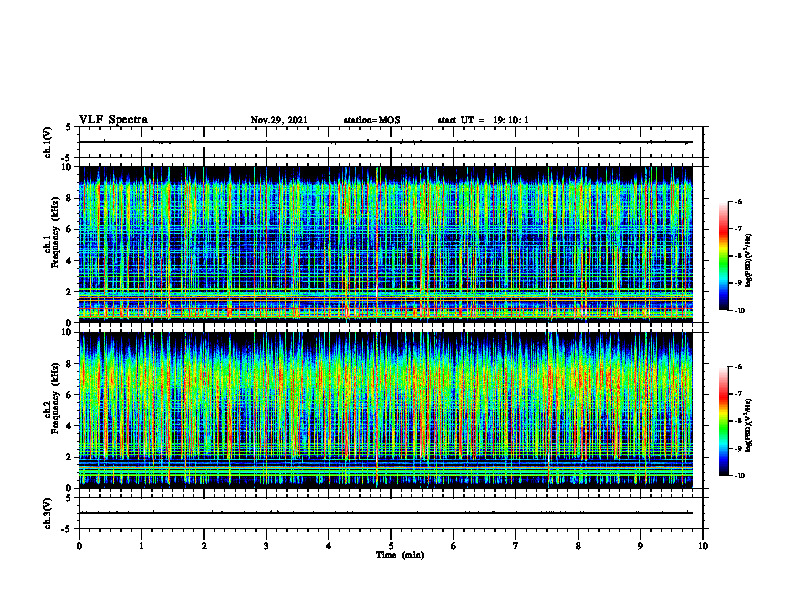The image size is (792, 612).
Task: Click the "-9" label on ch.2 colorbar
Action: point(738,448)
